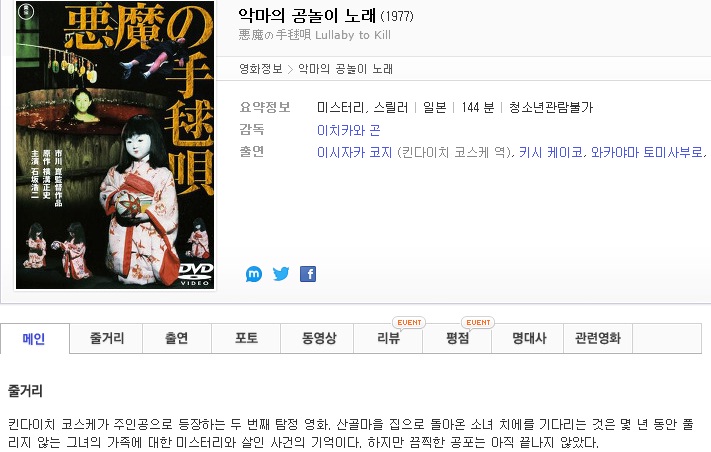The width and height of the screenshot is (711, 452).
Task: Go to the 포토 tab
Action: [246, 338]
